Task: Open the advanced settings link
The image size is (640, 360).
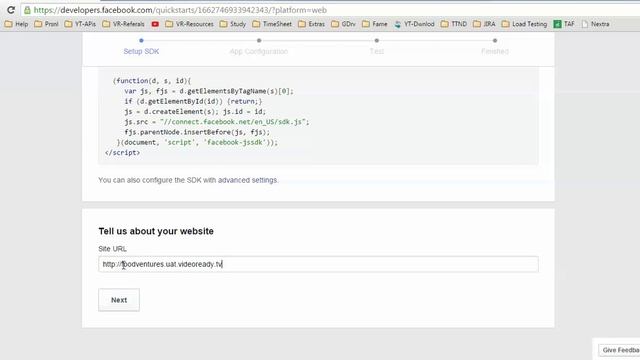Action: tap(247, 180)
